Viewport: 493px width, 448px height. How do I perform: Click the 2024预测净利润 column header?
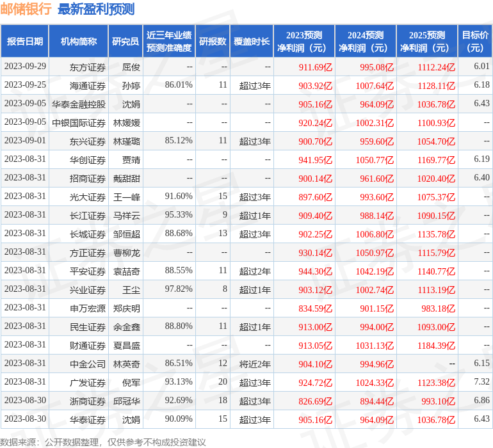(x=366, y=41)
